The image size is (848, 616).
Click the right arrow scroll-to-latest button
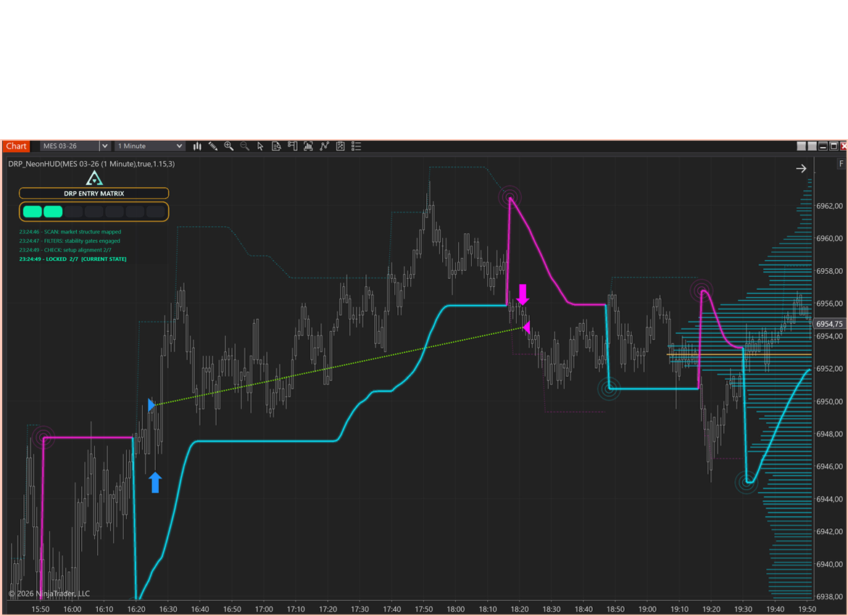tap(801, 168)
